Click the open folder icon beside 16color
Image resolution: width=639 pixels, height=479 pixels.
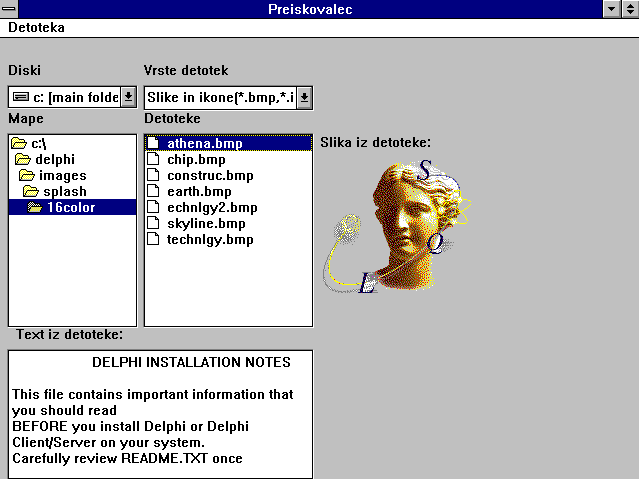point(35,207)
